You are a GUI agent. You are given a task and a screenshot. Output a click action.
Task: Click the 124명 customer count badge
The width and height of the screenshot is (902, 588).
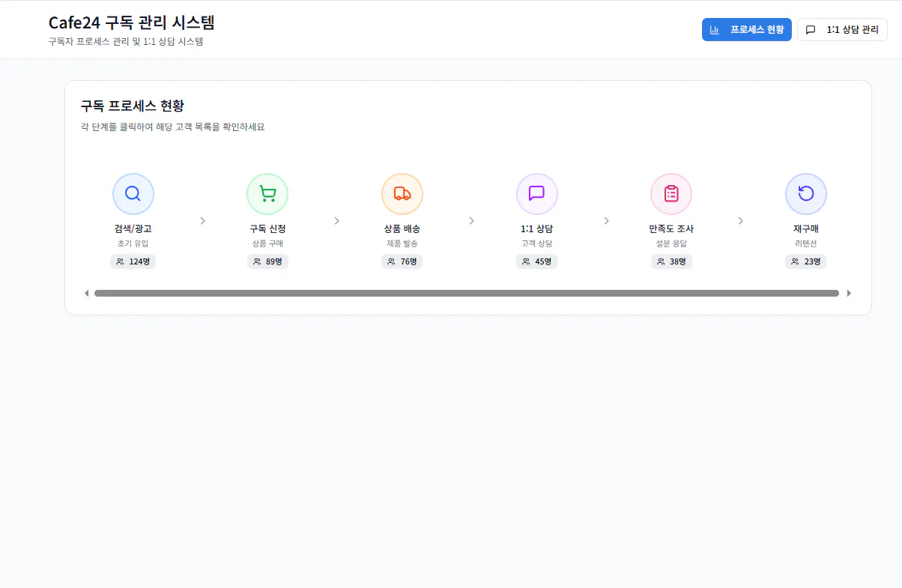pos(133,261)
